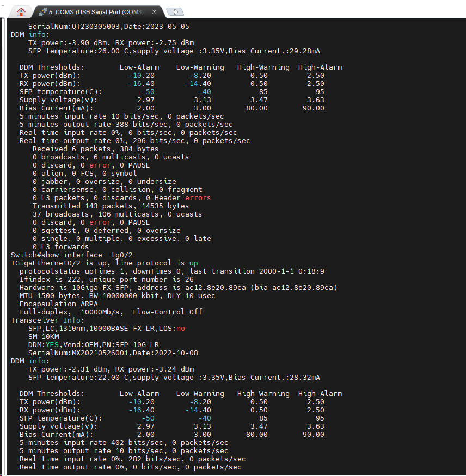Click the 'SFP temperature:26.00 C' line
The height and width of the screenshot is (476, 466).
tap(174, 51)
